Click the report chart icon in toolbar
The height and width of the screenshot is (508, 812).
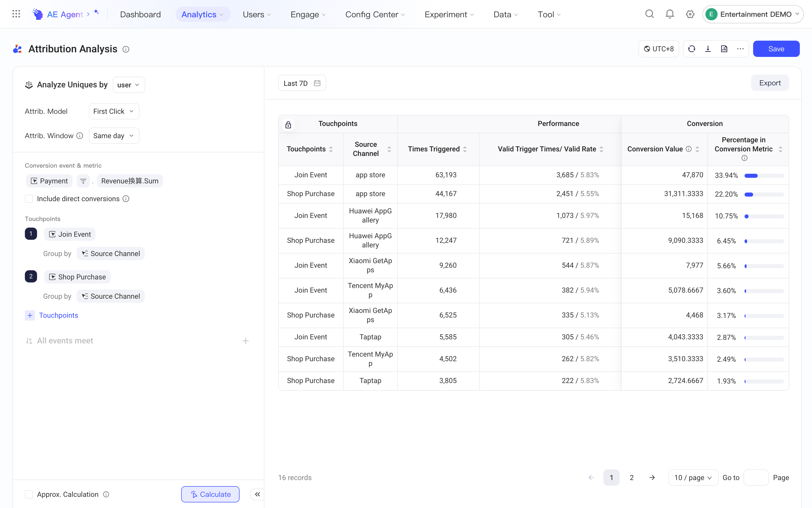[x=724, y=49]
